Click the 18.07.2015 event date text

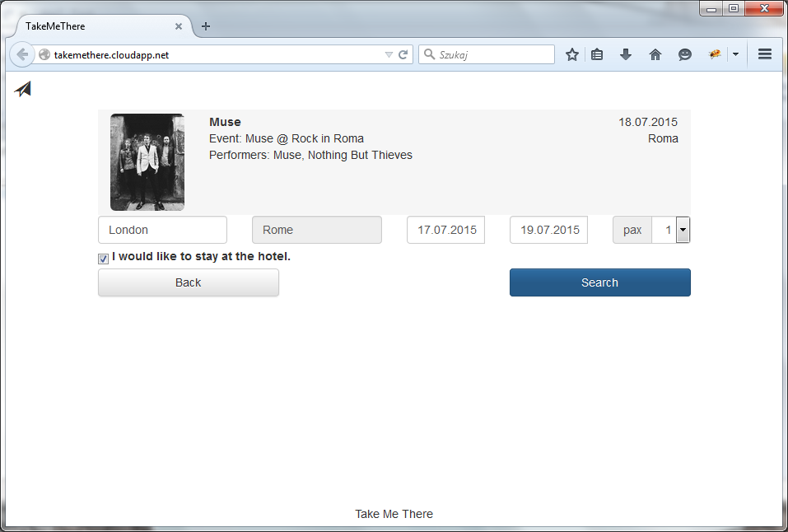(x=648, y=122)
